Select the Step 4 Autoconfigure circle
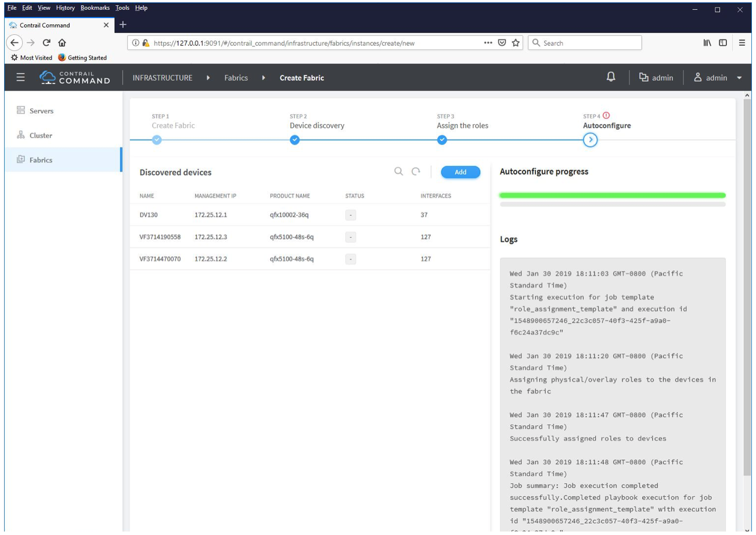The width and height of the screenshot is (756, 535). click(590, 140)
